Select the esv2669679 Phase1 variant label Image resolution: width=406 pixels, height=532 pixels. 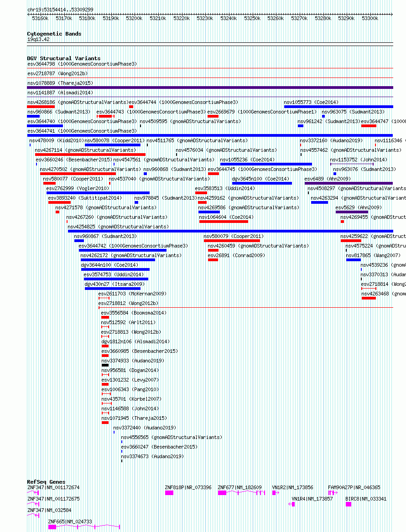pos(262,112)
